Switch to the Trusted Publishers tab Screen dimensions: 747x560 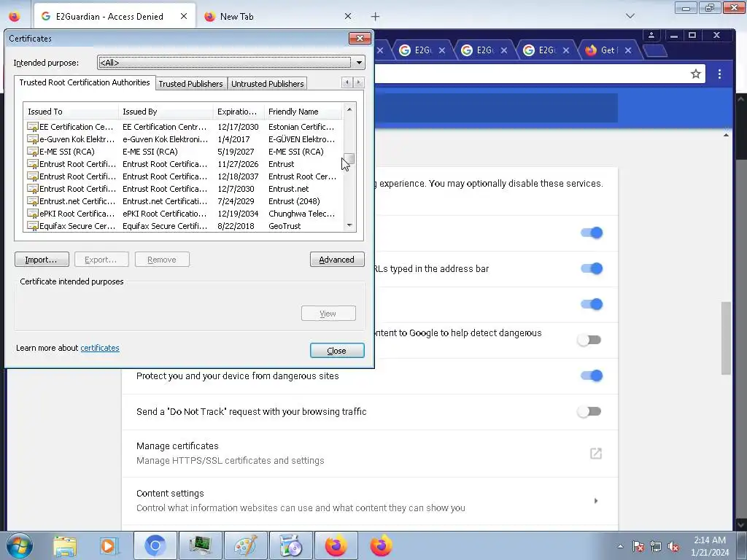click(x=190, y=84)
